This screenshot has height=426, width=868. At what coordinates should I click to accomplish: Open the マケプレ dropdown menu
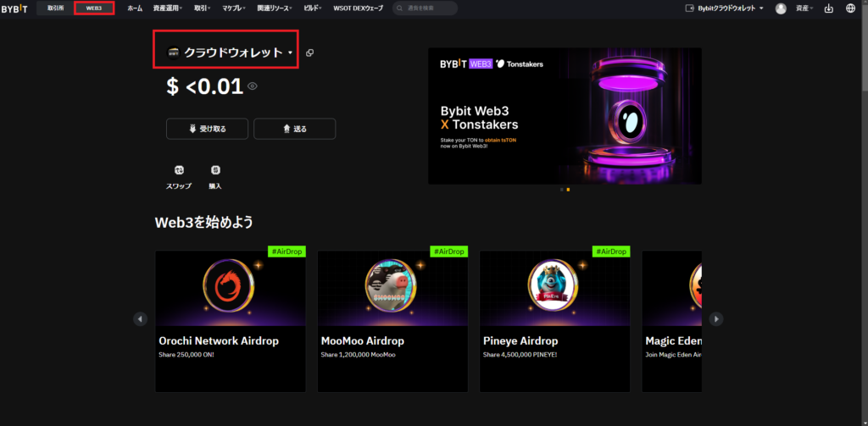coord(234,8)
